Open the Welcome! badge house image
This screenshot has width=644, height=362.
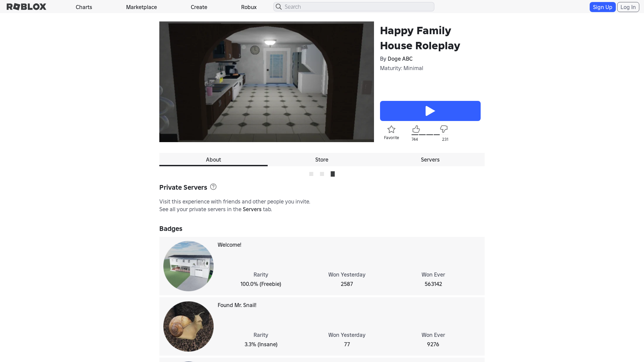[x=189, y=266]
